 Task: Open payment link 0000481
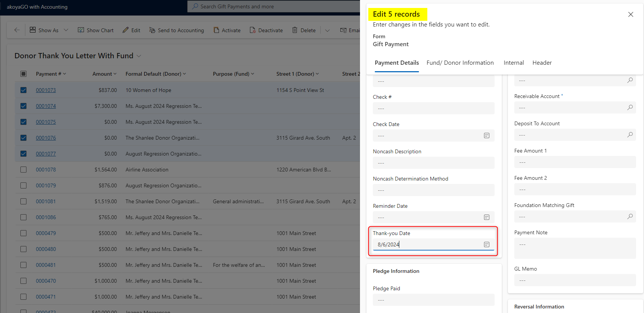coord(46,265)
